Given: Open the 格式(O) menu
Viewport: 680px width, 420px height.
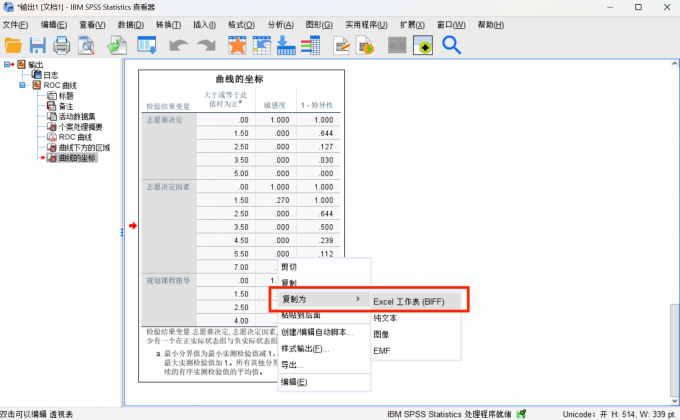Looking at the screenshot, I should pyautogui.click(x=241, y=25).
